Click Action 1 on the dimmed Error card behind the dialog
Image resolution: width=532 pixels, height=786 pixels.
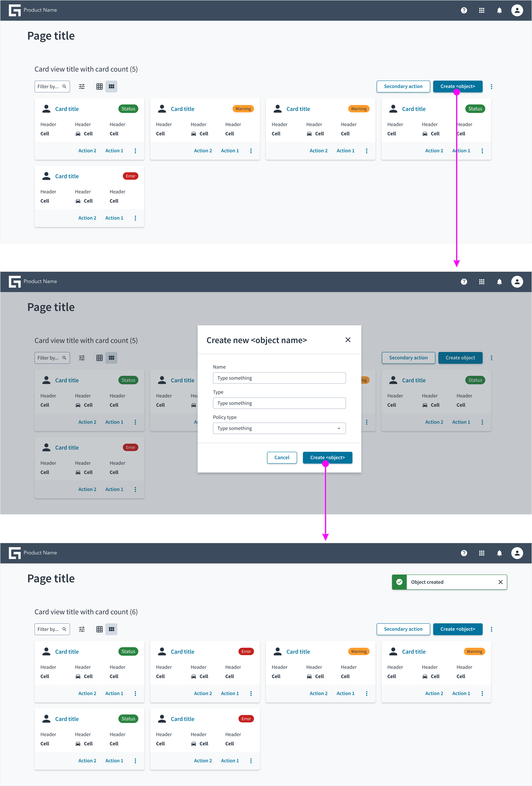click(114, 489)
